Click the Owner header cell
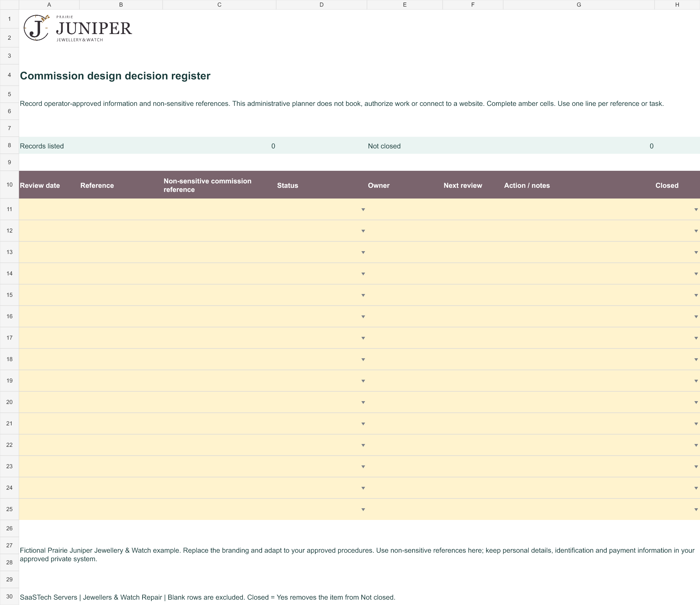 tap(405, 185)
